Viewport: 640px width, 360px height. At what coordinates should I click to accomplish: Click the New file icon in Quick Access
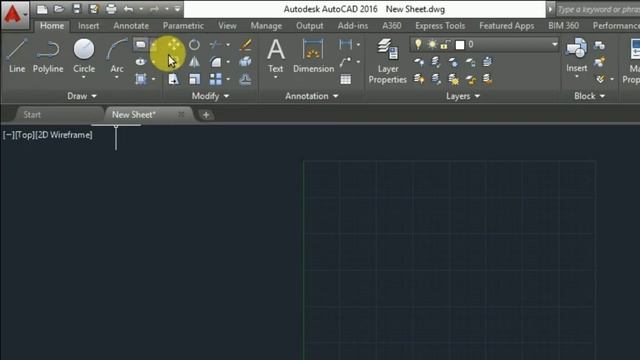click(42, 9)
